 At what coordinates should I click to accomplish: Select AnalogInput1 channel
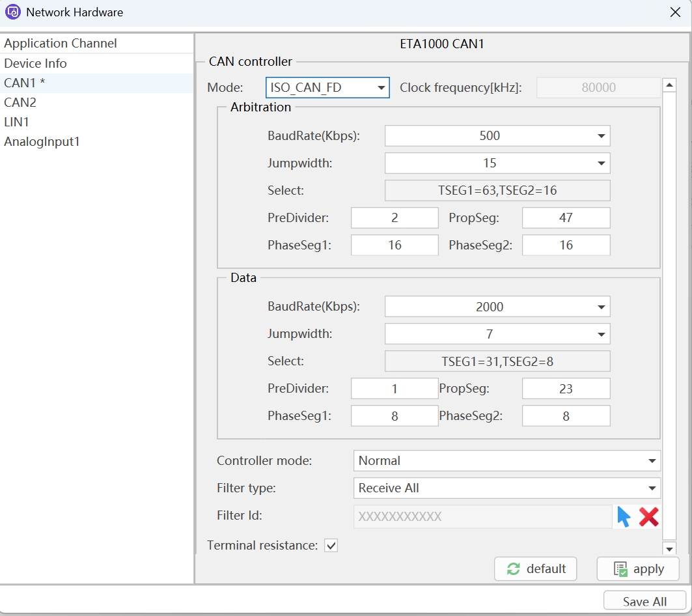coord(42,142)
